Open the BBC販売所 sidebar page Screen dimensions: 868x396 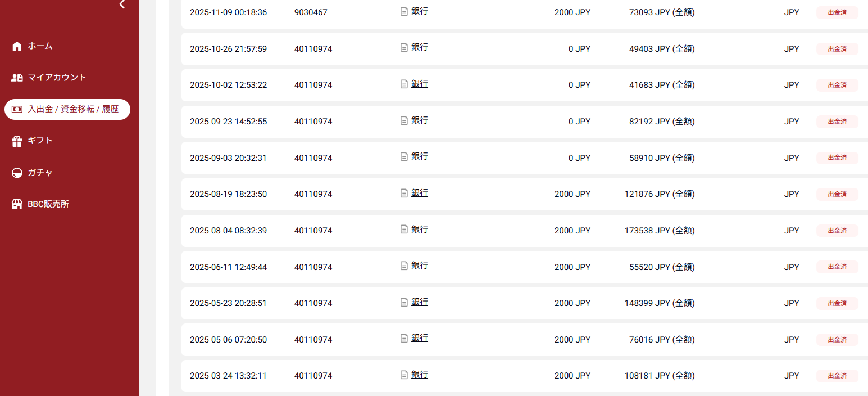[x=48, y=204]
